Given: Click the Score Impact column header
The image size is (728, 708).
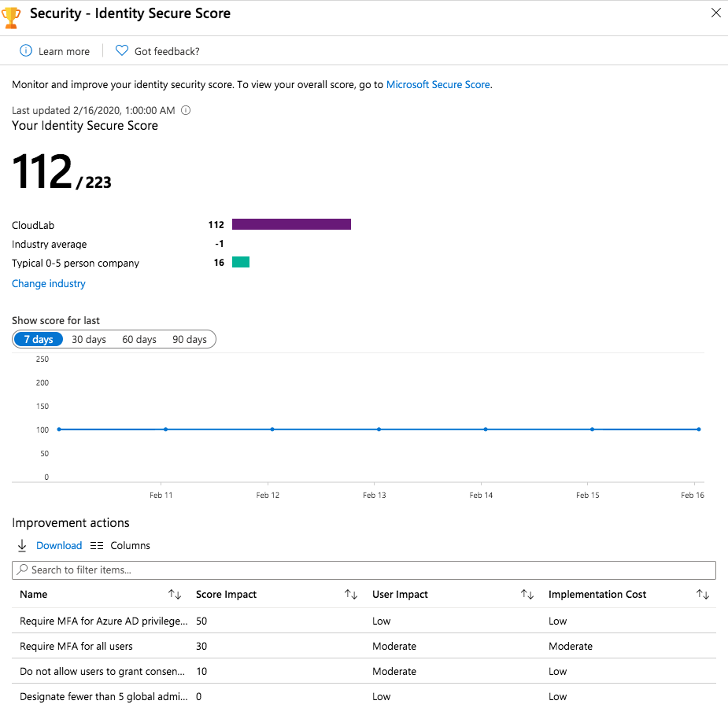Looking at the screenshot, I should point(226,595).
